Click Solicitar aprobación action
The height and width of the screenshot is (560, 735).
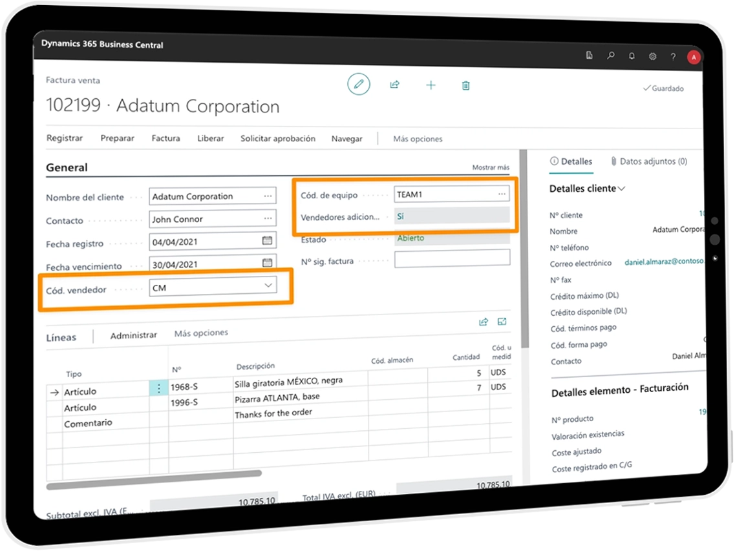point(278,138)
